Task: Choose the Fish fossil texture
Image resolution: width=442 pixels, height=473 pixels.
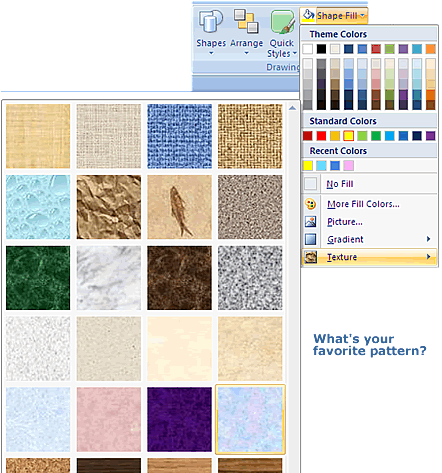Action: point(179,207)
